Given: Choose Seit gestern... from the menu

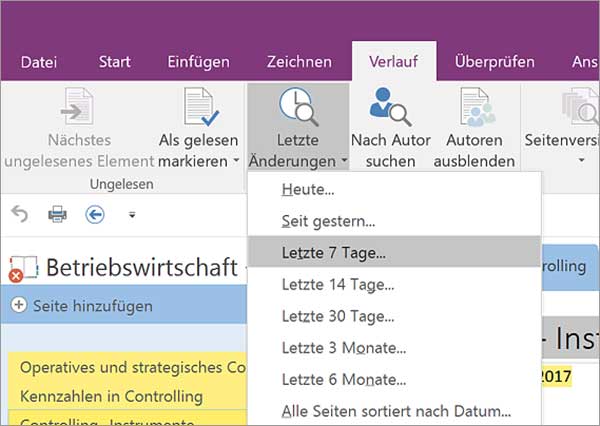Looking at the screenshot, I should tap(394, 221).
